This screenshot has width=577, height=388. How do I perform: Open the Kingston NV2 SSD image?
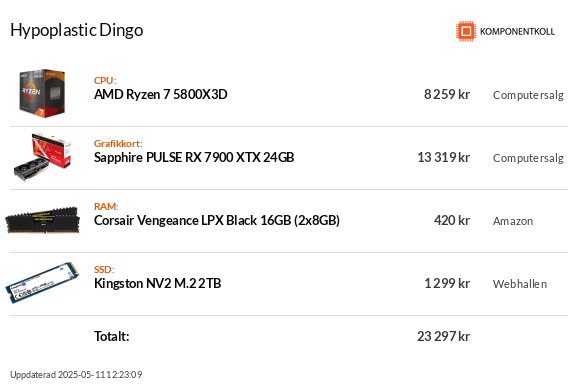(x=42, y=283)
